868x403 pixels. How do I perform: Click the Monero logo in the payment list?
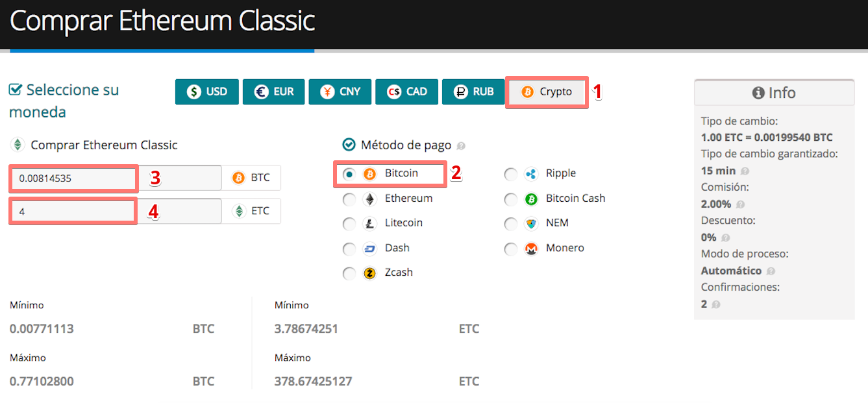tap(532, 249)
